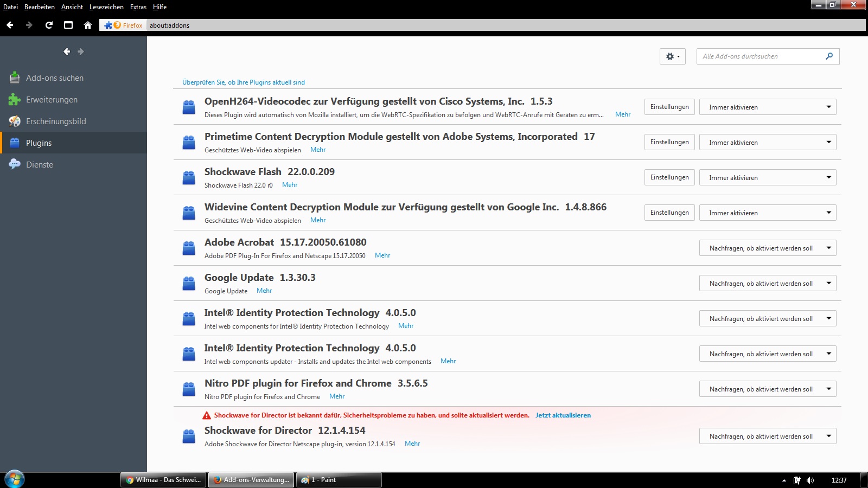
Task: Switch to Wilmaa Chrome window in taskbar
Action: click(163, 480)
